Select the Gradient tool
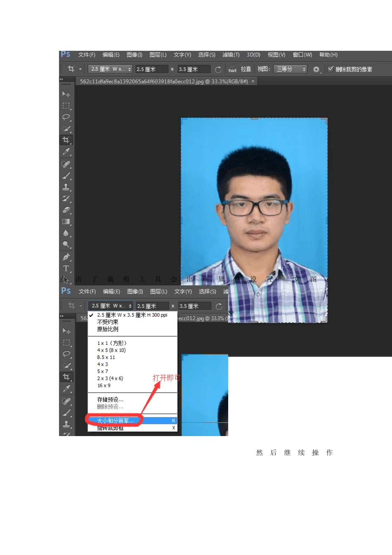 coord(66,222)
